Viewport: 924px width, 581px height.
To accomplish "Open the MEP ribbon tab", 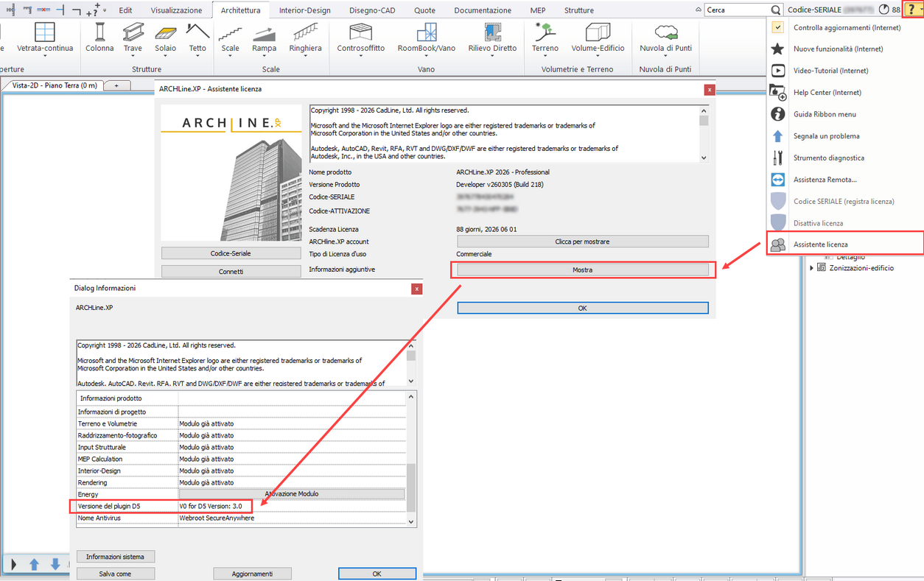I will 538,10.
